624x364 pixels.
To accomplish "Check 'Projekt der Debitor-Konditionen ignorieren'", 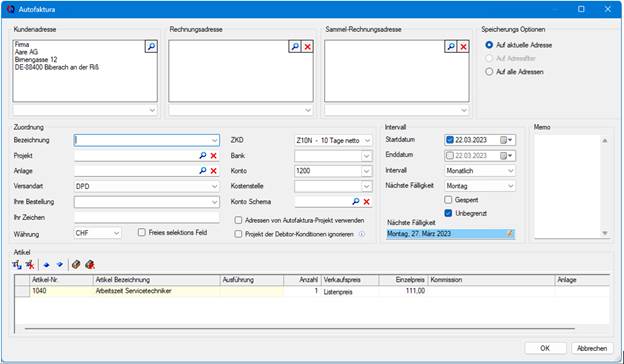I will pos(238,234).
